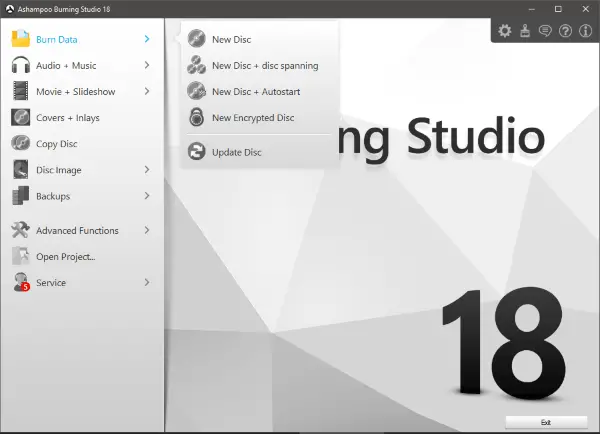Select the Disc Image menu label

59,170
